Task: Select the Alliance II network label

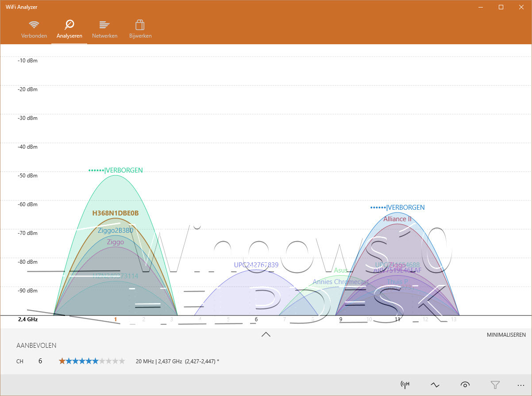Action: click(397, 219)
